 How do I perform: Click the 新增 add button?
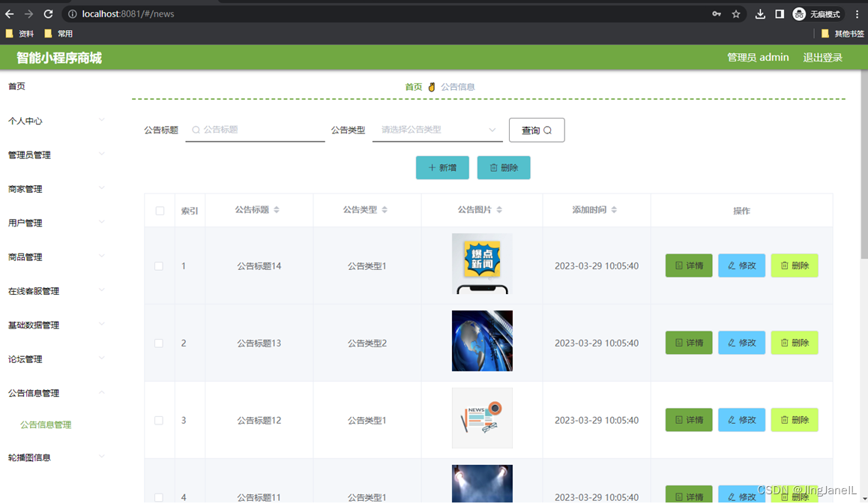[x=442, y=168]
